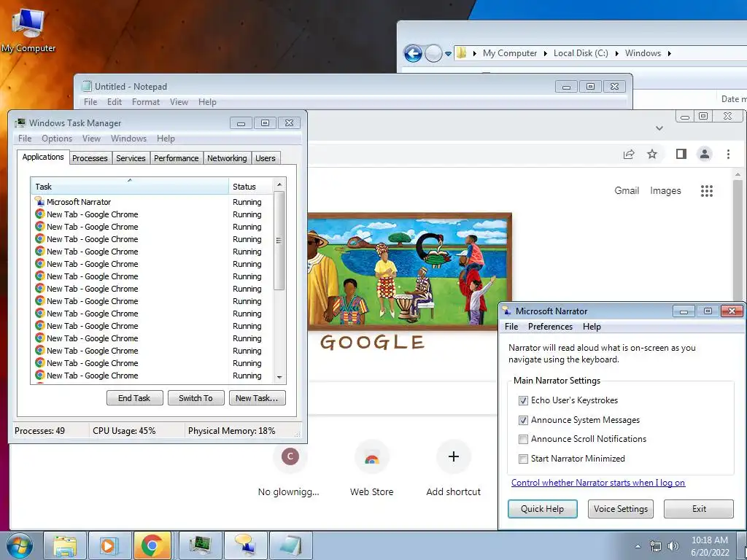Open Notepad's Edit menu
The image size is (747, 560).
pos(115,102)
